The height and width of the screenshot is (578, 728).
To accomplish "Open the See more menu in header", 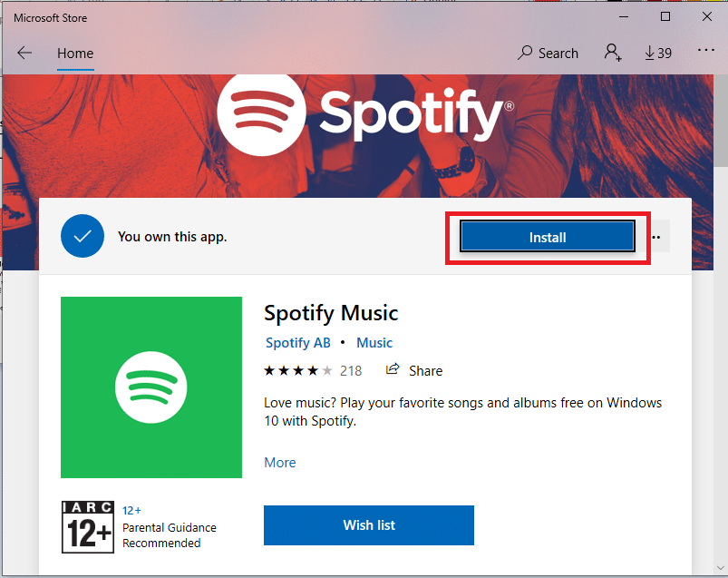I will [705, 50].
